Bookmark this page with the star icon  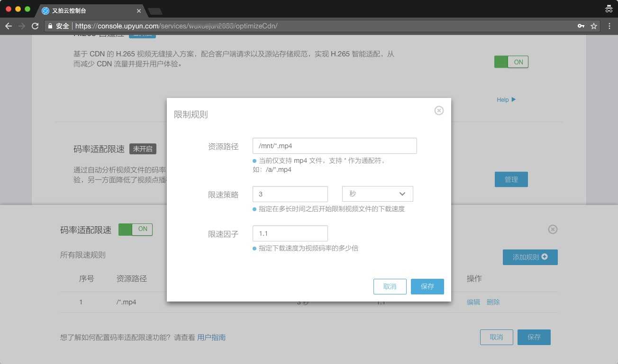[x=593, y=26]
